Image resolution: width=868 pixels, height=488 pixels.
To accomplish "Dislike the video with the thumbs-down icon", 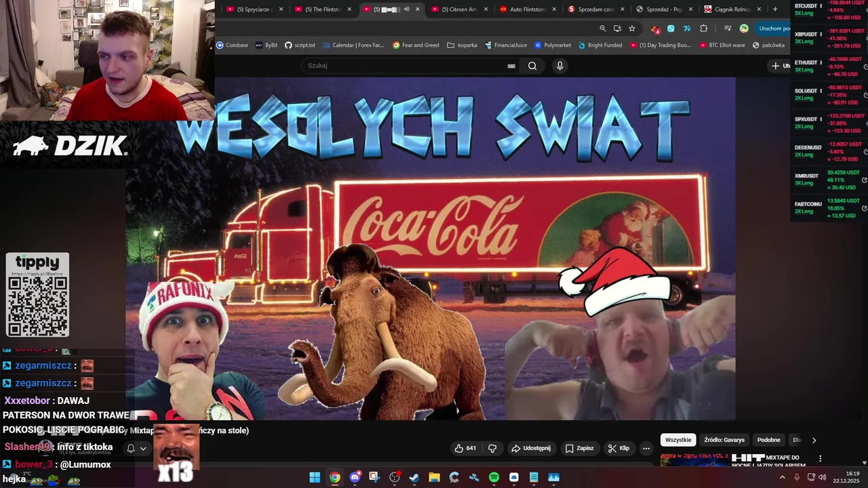I will coord(492,448).
